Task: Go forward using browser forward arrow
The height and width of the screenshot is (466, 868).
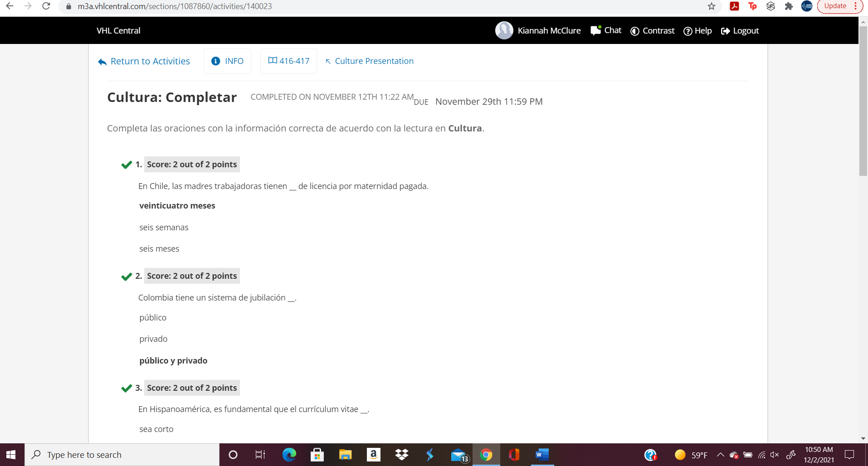Action: click(x=28, y=6)
